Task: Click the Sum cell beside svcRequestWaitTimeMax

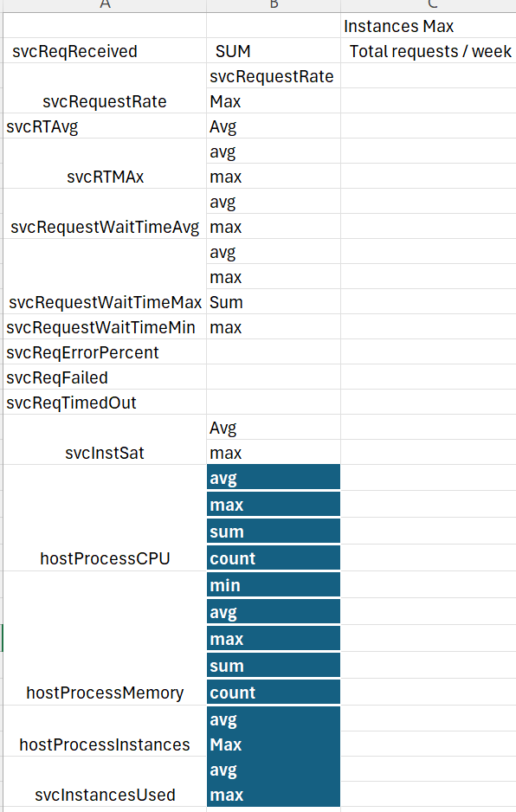Action: coord(274,302)
